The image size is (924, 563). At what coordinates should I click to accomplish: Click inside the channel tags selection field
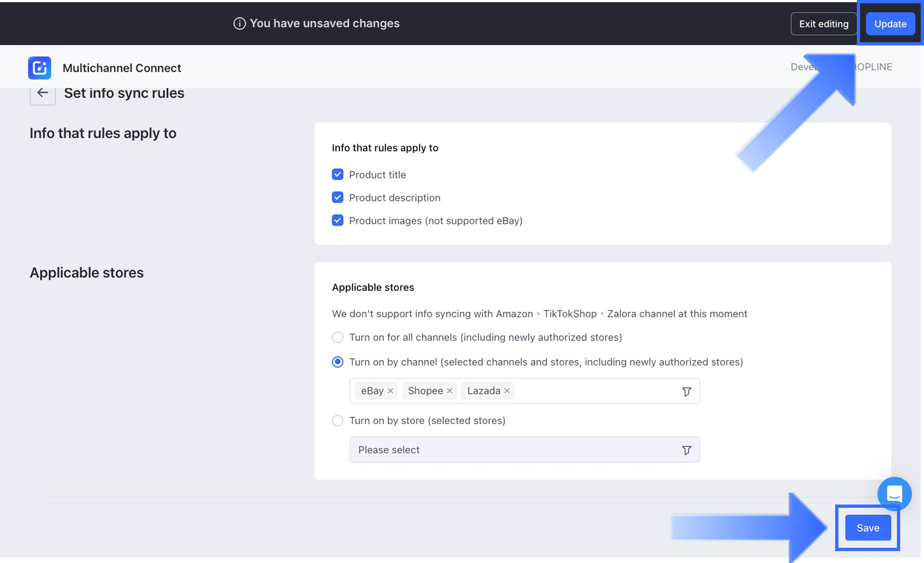pos(596,391)
